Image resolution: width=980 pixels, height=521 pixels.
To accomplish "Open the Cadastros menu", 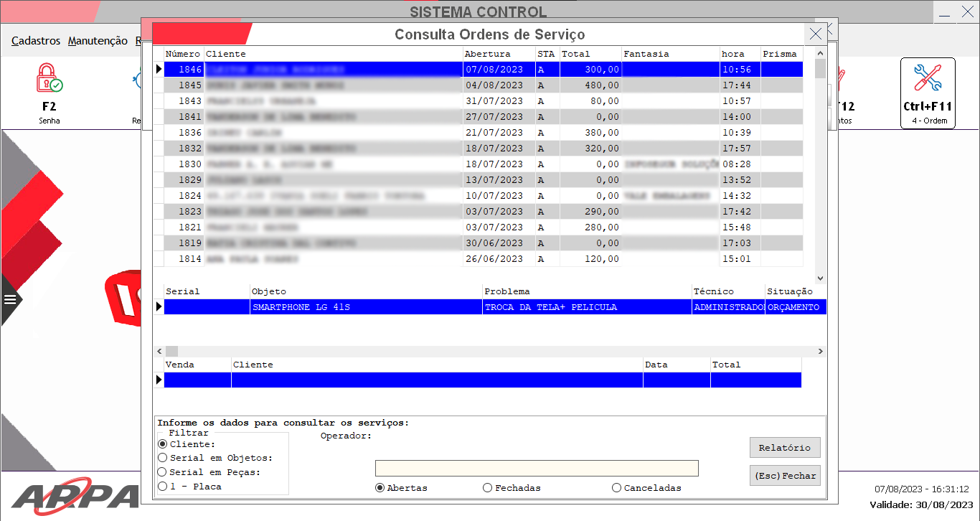I will pos(36,41).
